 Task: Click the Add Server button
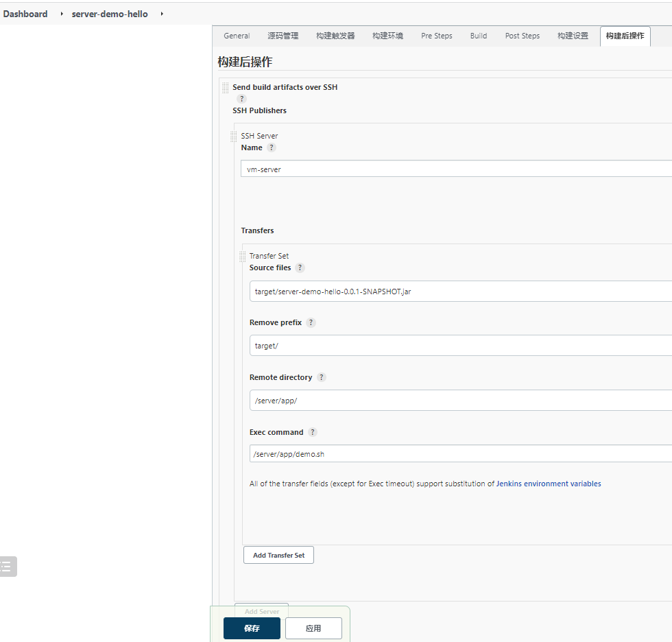pos(261,611)
